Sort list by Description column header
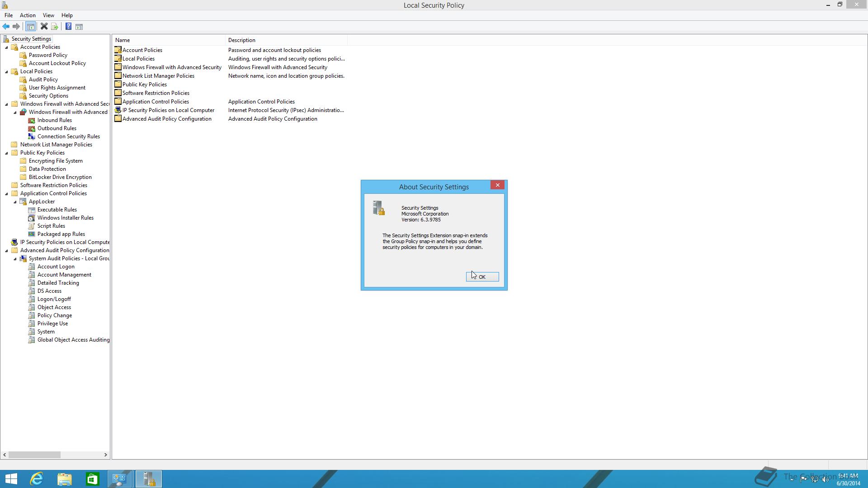This screenshot has width=868, height=488. (x=287, y=40)
